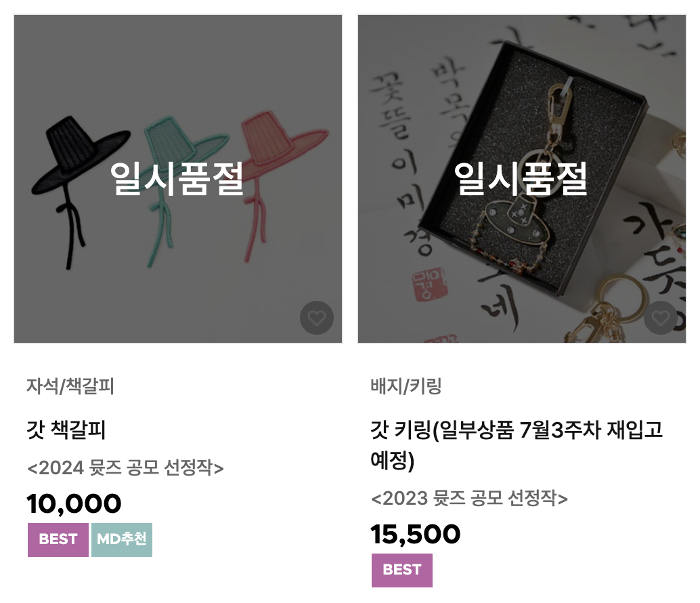Open the 배지/키링 category label
Image resolution: width=700 pixels, height=603 pixels.
(x=406, y=387)
